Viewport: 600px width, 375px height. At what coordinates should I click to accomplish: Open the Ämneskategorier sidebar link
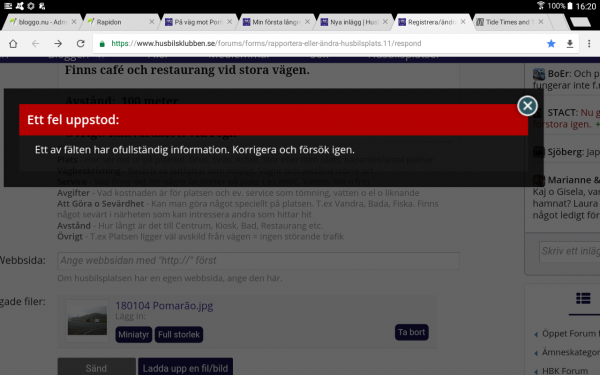[x=571, y=352]
